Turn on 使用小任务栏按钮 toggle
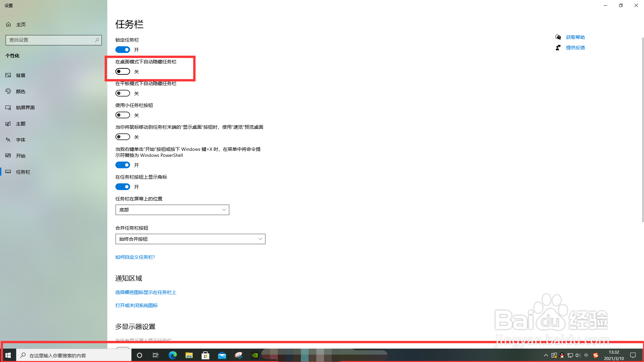This screenshot has width=644, height=362. click(x=123, y=115)
